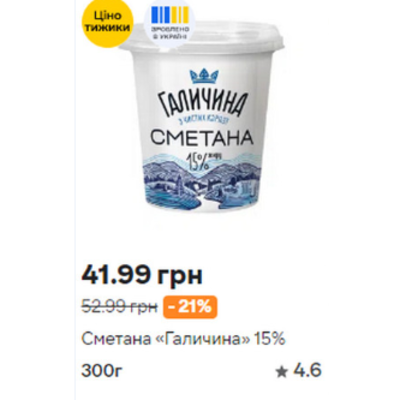
Task: Click the 41.99 грн current price
Action: (142, 275)
